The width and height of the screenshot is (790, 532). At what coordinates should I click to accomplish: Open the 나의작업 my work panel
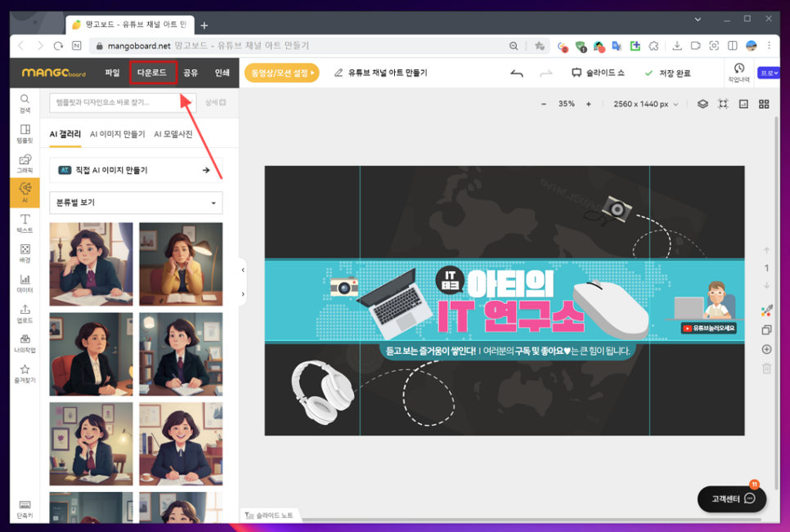(25, 344)
